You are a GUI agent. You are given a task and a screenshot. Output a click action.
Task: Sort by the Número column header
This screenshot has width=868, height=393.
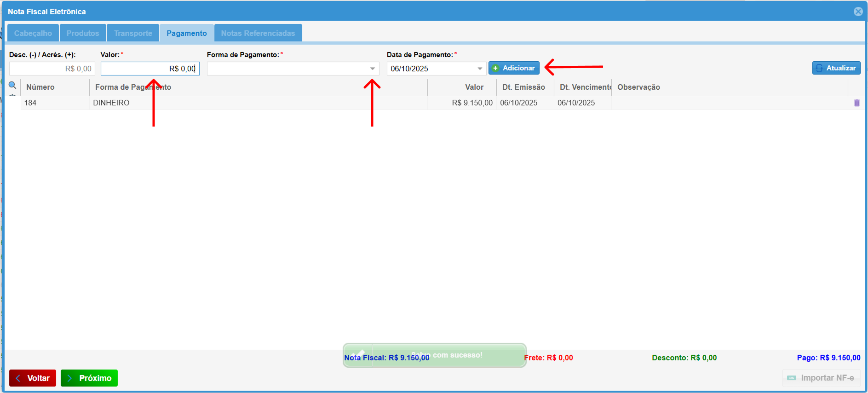40,87
